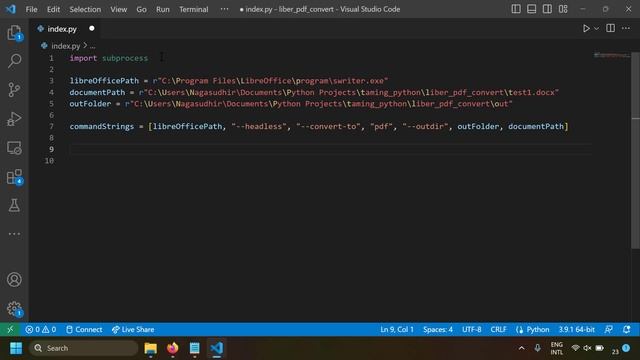Open Windows Start menu

16,348
